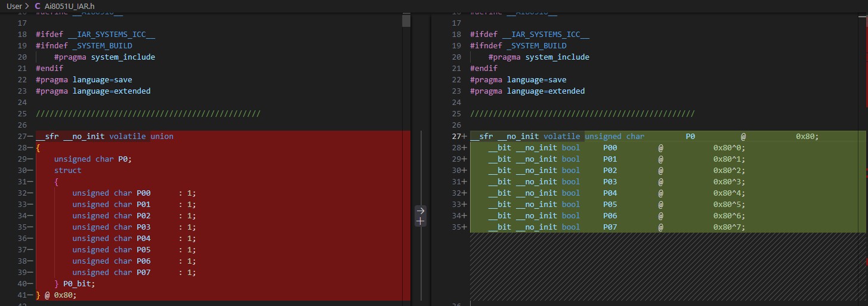The width and height of the screenshot is (868, 306).
Task: Click '0x80^5;' in the modified pane
Action: [x=729, y=205]
